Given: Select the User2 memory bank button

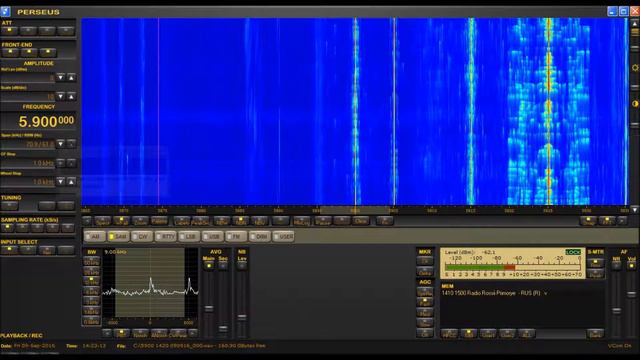Looking at the screenshot, I should 507,333.
